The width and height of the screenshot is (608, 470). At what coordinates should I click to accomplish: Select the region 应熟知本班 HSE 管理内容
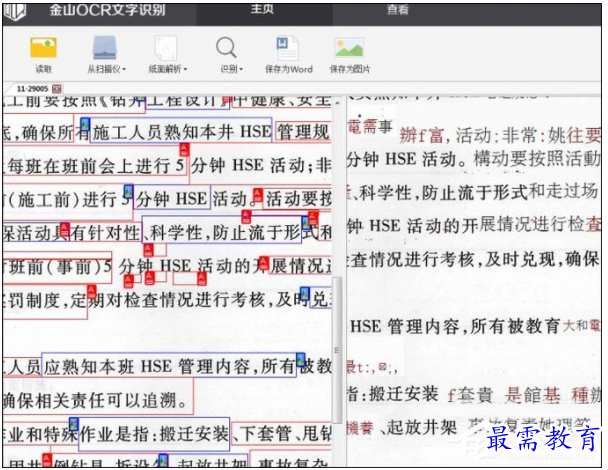click(169, 365)
